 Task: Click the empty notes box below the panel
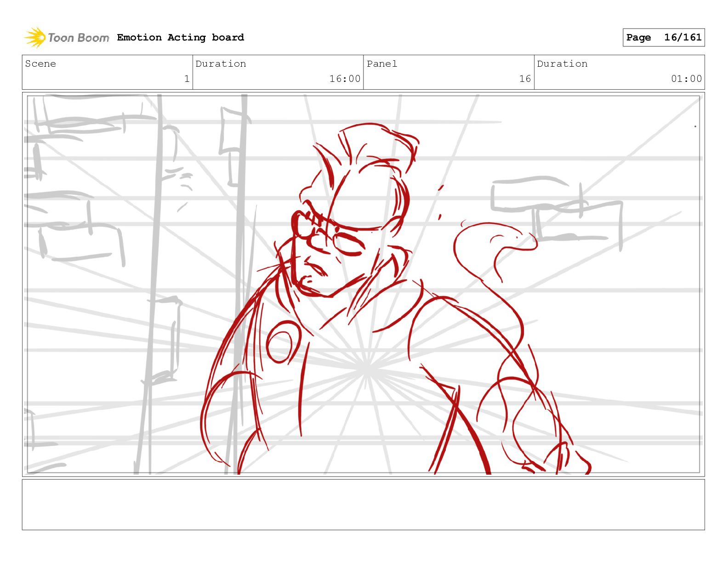click(x=363, y=505)
